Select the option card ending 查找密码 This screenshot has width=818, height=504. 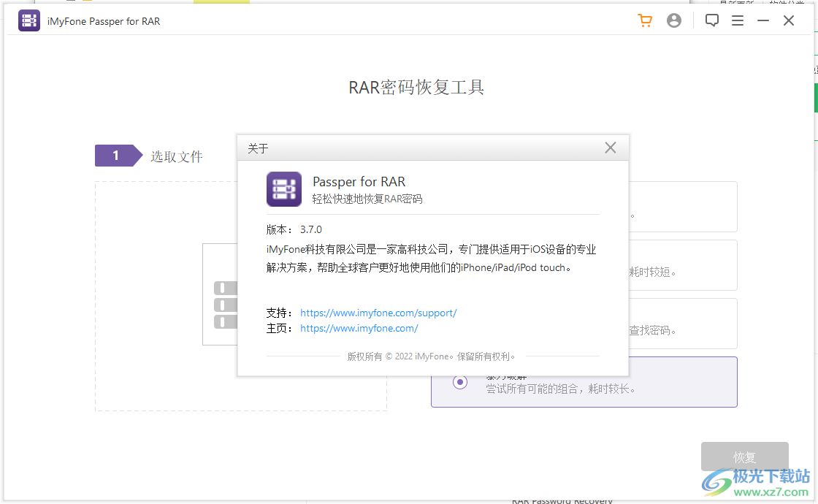tap(682, 324)
